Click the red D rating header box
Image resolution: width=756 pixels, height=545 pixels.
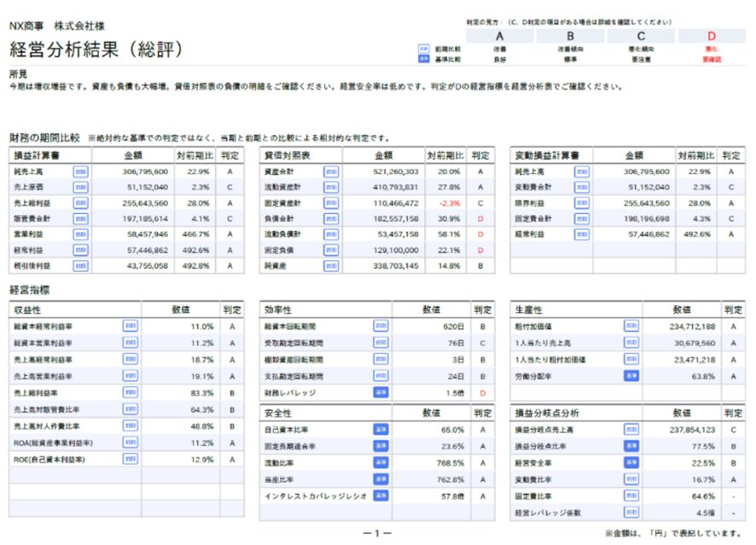[711, 36]
